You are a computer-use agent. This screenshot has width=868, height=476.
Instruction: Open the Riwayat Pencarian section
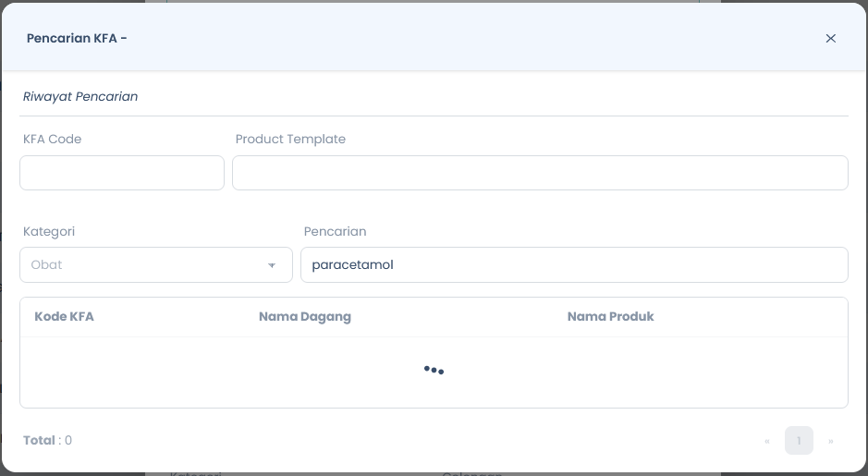tap(80, 96)
